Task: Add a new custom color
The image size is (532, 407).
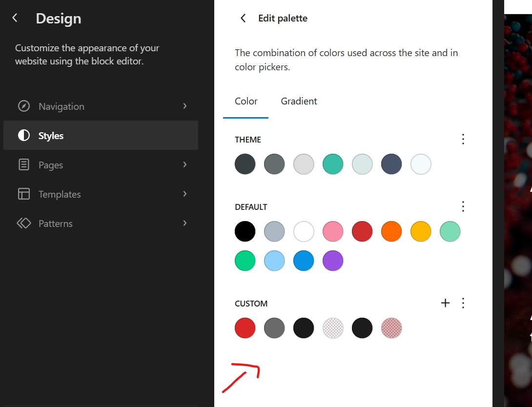Action: [x=445, y=303]
